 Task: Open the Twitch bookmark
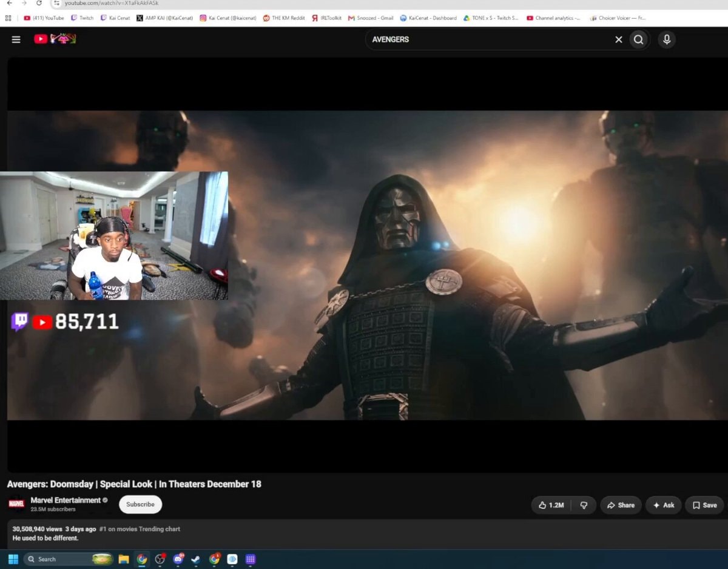(83, 18)
